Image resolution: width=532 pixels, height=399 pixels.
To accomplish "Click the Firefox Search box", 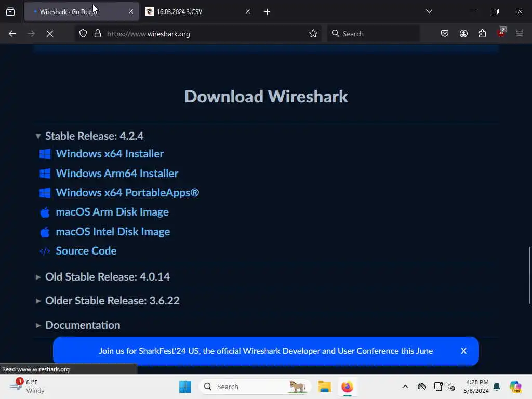I will [373, 34].
